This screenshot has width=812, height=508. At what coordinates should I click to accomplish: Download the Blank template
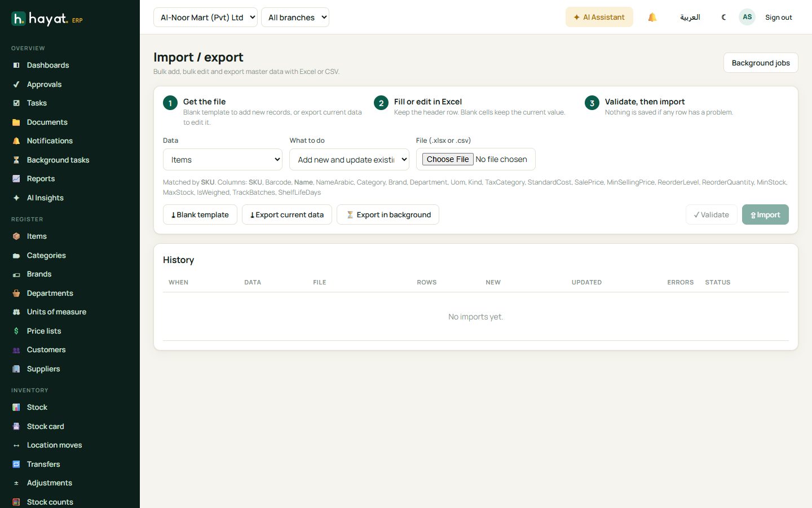pyautogui.click(x=200, y=214)
